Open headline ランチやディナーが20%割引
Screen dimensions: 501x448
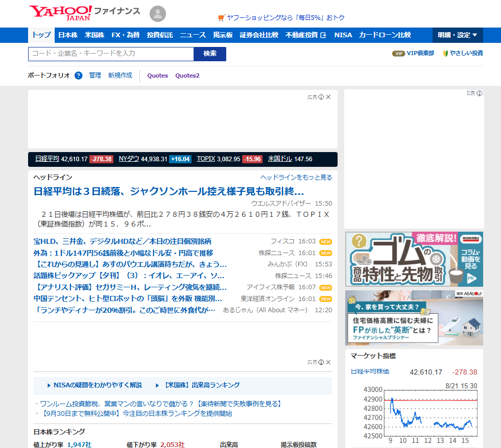point(125,310)
